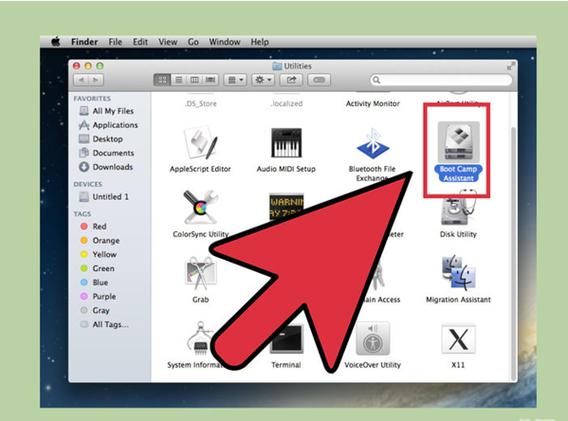Image resolution: width=568 pixels, height=421 pixels.
Task: Select the Grab screenshot utility icon
Action: [x=201, y=273]
